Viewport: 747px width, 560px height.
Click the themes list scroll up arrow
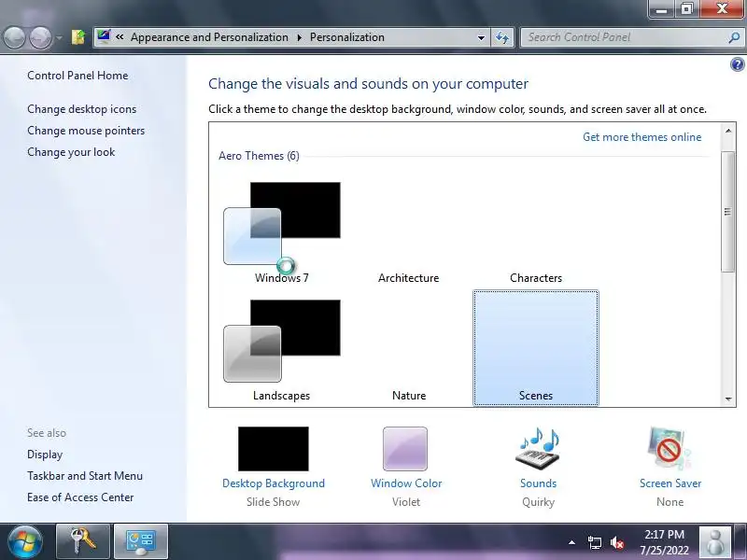pos(728,131)
